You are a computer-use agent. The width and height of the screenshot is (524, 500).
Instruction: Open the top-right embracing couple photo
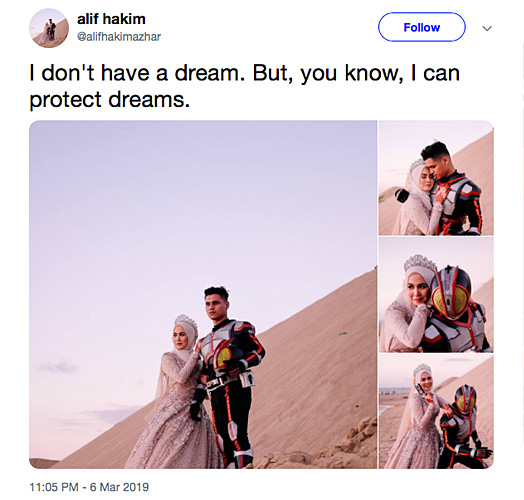[436, 178]
